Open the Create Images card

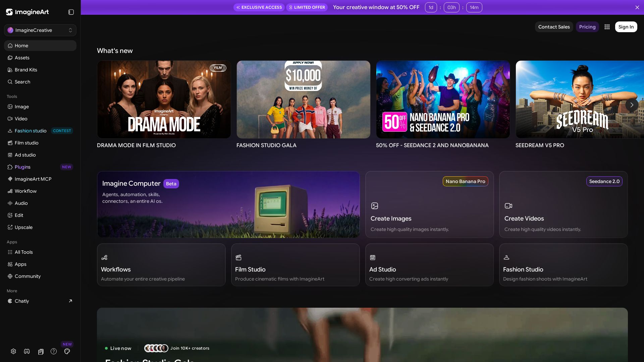[430, 204]
